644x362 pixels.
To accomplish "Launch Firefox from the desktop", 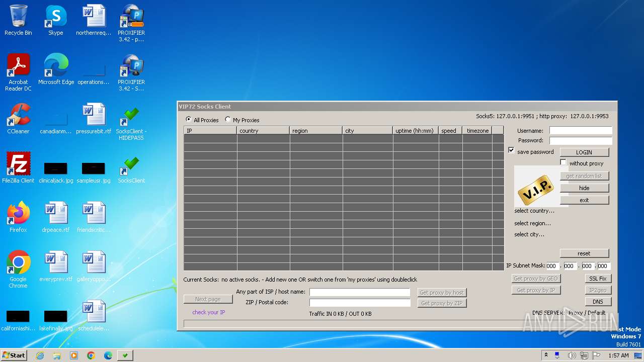I will coord(18,217).
